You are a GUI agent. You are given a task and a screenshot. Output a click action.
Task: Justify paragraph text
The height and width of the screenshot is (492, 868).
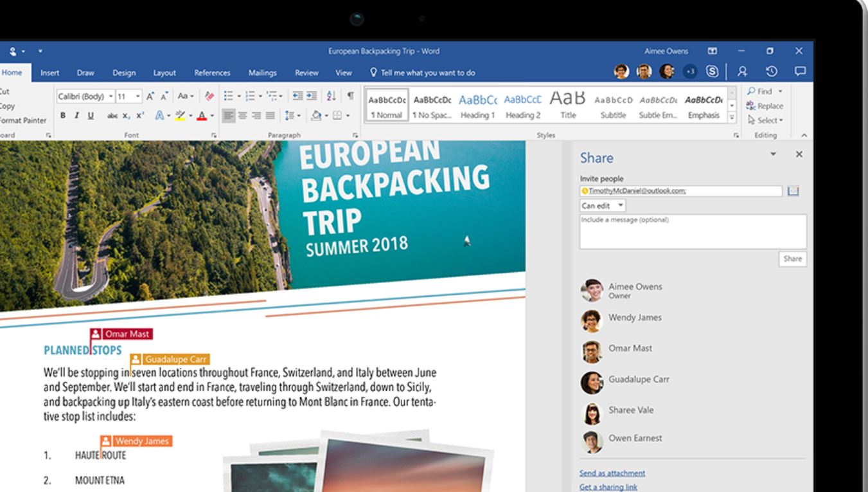tap(270, 116)
